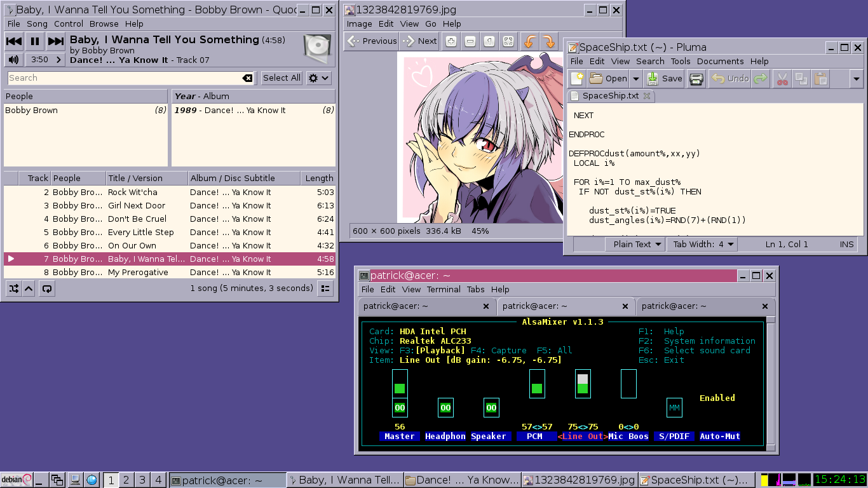Select the song Every Little Step
Screen dimensions: 868x488
coord(170,232)
